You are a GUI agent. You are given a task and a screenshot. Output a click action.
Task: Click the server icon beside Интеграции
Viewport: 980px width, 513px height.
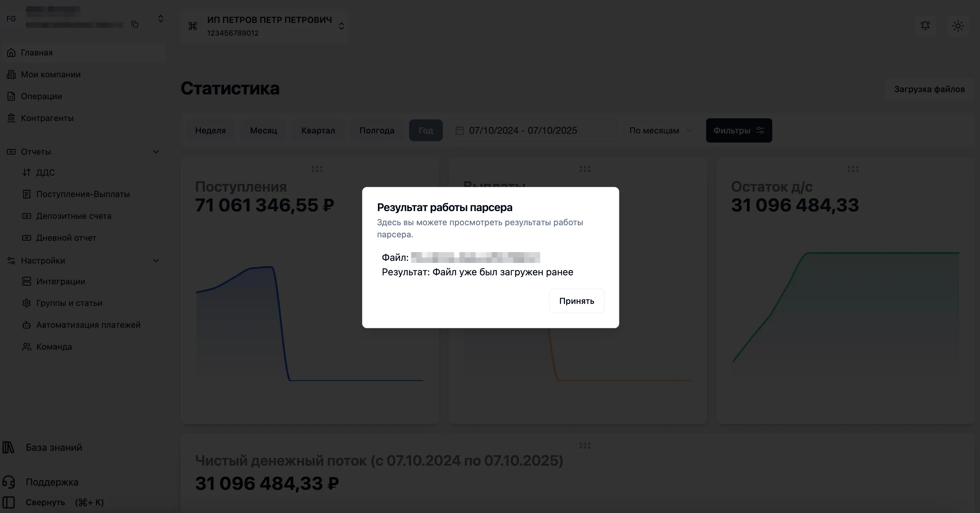click(x=26, y=281)
